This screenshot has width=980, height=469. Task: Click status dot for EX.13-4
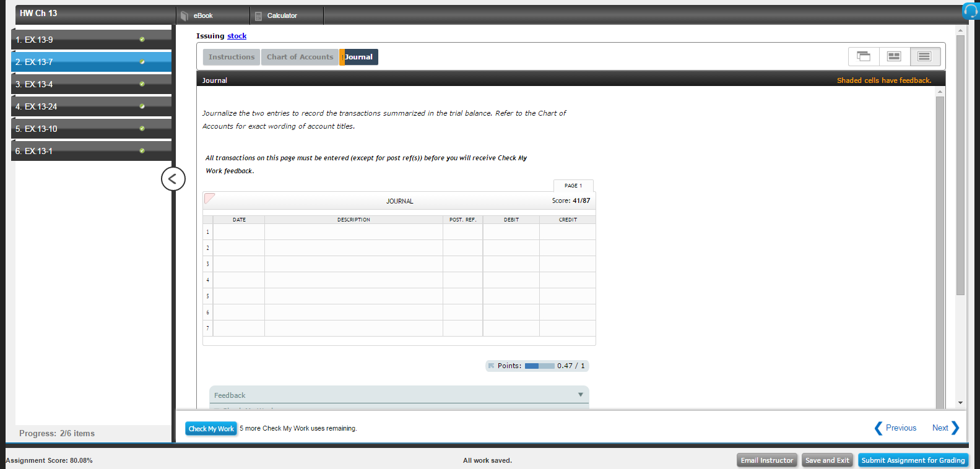[x=142, y=84]
